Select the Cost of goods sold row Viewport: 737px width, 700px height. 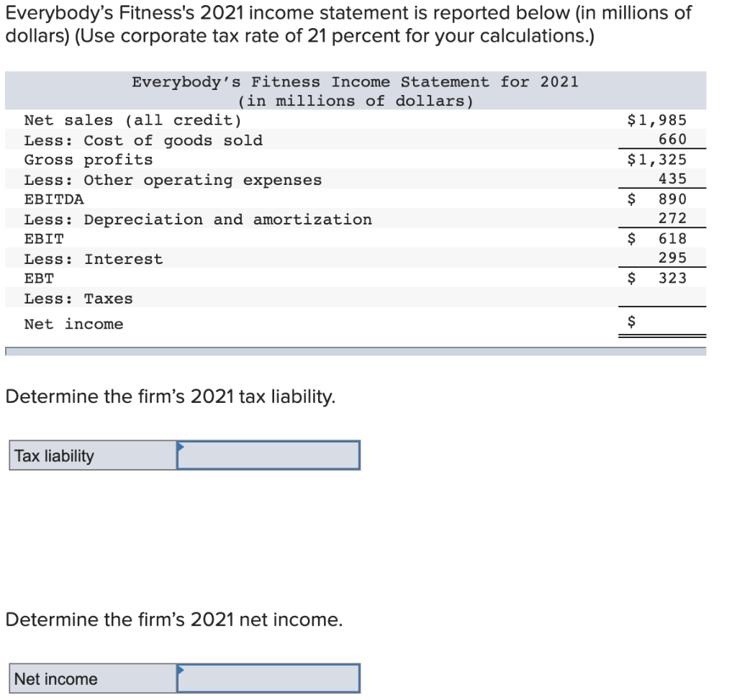[x=144, y=140]
